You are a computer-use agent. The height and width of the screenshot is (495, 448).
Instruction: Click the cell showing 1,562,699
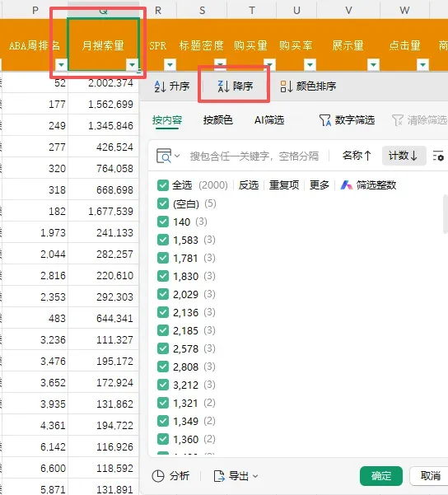coord(103,104)
